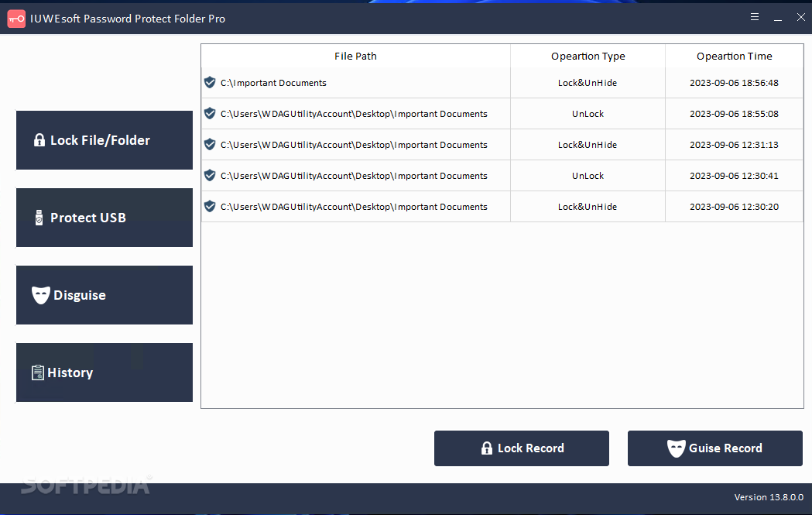Click the timestamp 2023-09-06 12:31:13

(x=734, y=145)
